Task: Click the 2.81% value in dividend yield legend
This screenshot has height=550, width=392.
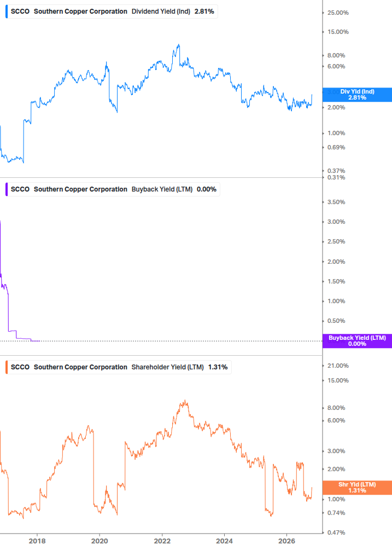Action: 204,11
